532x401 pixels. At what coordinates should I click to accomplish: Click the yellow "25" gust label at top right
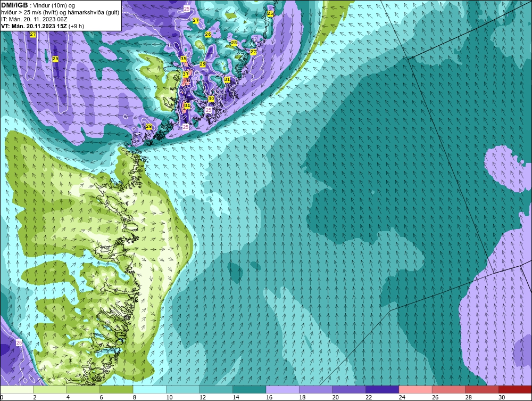pos(270,13)
